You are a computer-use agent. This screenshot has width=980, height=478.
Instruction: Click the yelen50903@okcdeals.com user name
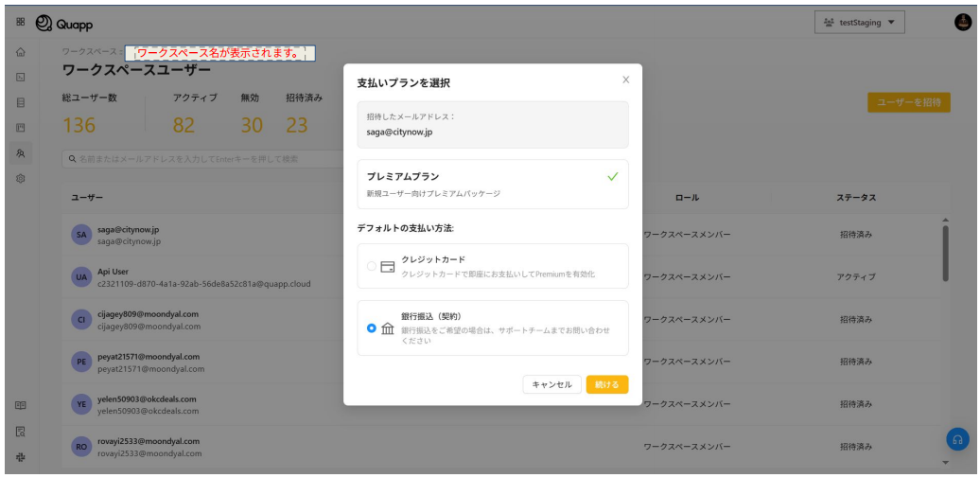pyautogui.click(x=147, y=399)
